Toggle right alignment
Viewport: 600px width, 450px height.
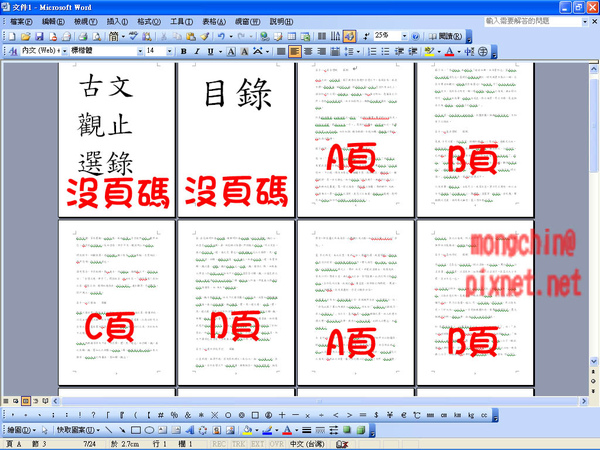(322, 51)
